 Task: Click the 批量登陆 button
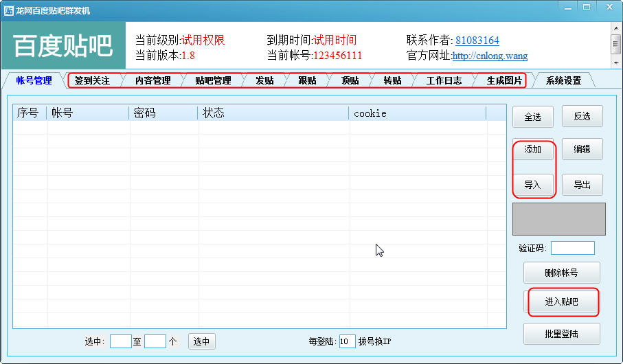[x=561, y=334]
